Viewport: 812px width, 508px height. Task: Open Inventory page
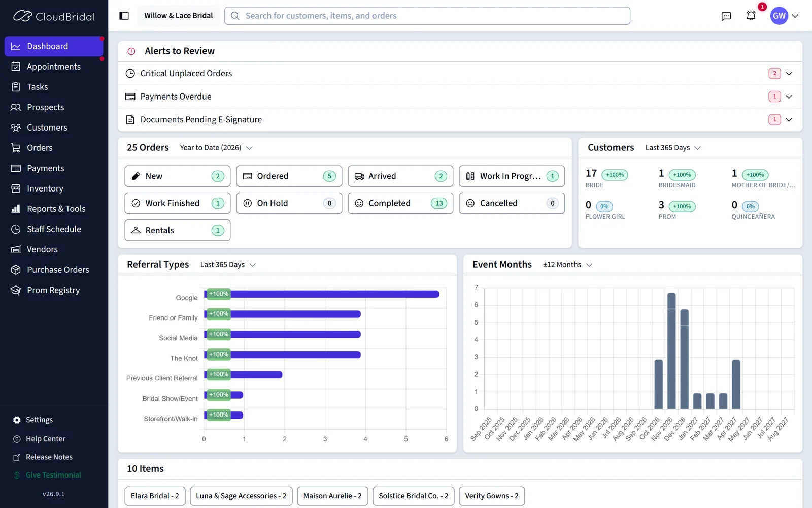[x=54, y=188]
